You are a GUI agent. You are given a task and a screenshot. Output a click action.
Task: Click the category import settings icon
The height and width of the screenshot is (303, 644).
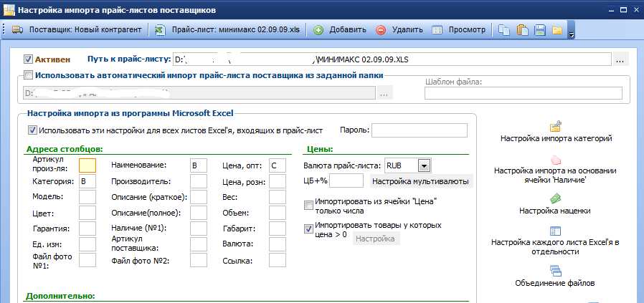[x=556, y=125]
